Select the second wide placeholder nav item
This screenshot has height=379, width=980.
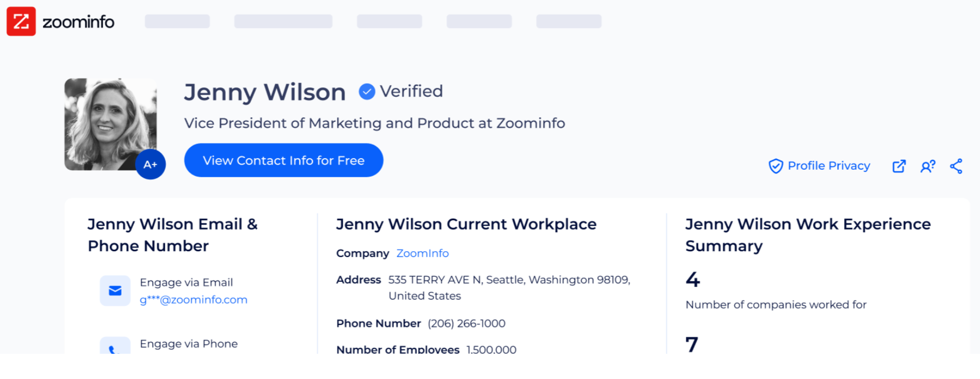(283, 22)
